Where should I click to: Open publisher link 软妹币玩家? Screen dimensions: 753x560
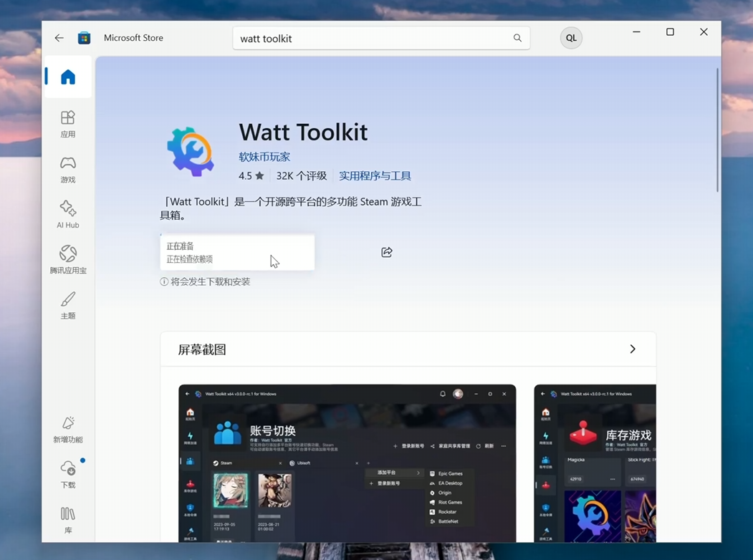(264, 157)
